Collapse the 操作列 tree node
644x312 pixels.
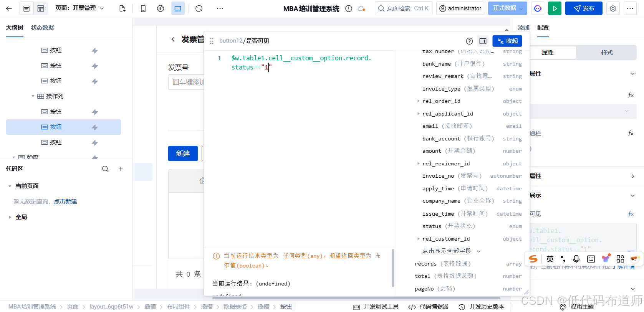[33, 96]
